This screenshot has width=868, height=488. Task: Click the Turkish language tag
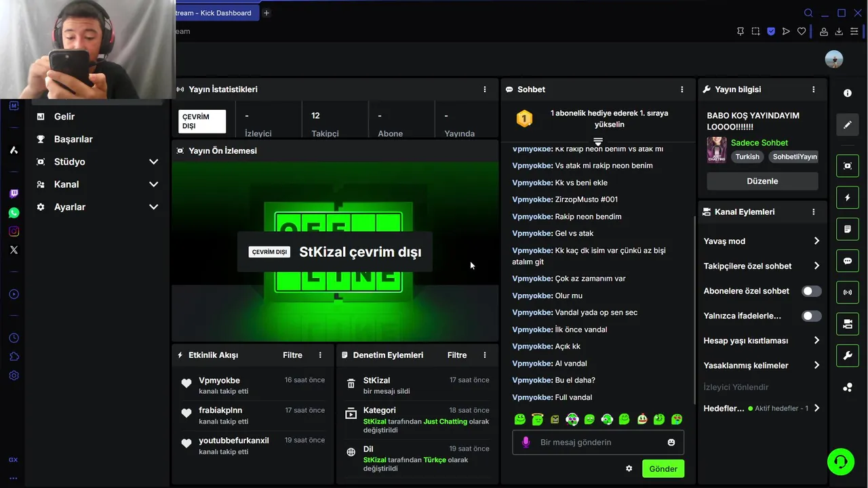click(747, 157)
